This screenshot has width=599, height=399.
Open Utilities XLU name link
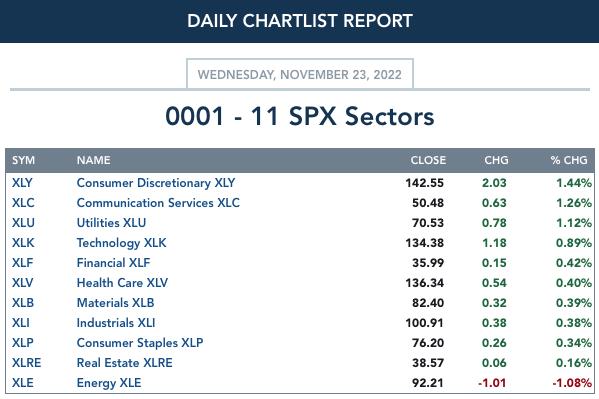point(111,223)
